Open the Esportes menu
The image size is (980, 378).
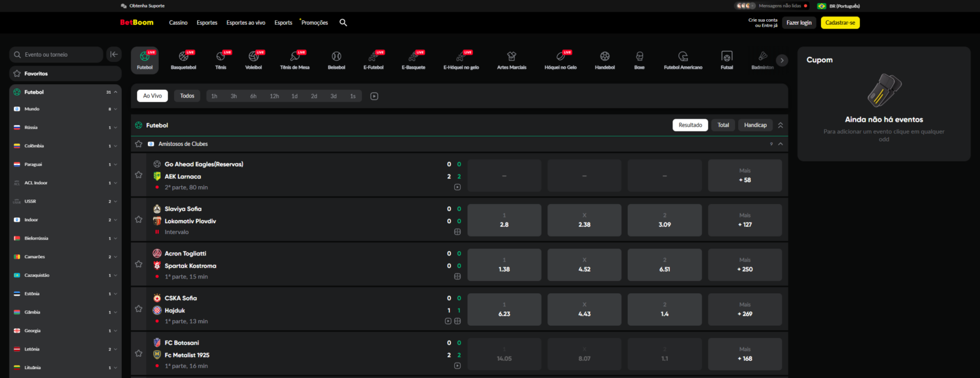coord(207,22)
